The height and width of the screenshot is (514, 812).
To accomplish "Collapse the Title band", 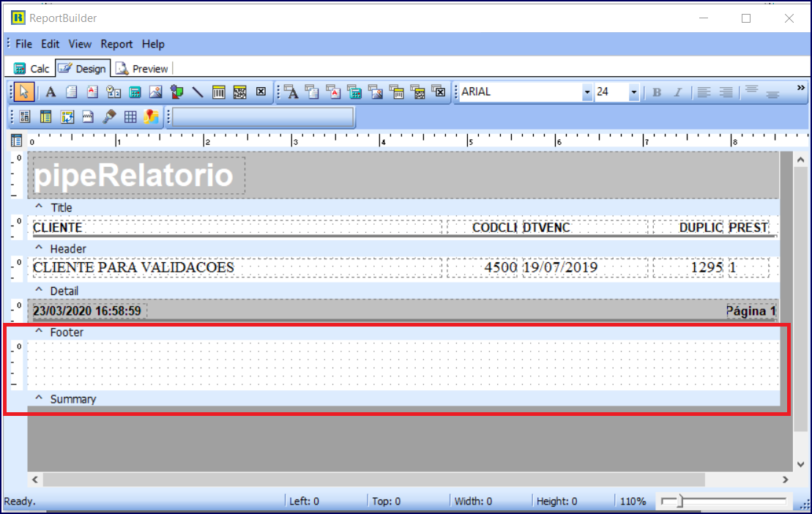I will coord(39,207).
